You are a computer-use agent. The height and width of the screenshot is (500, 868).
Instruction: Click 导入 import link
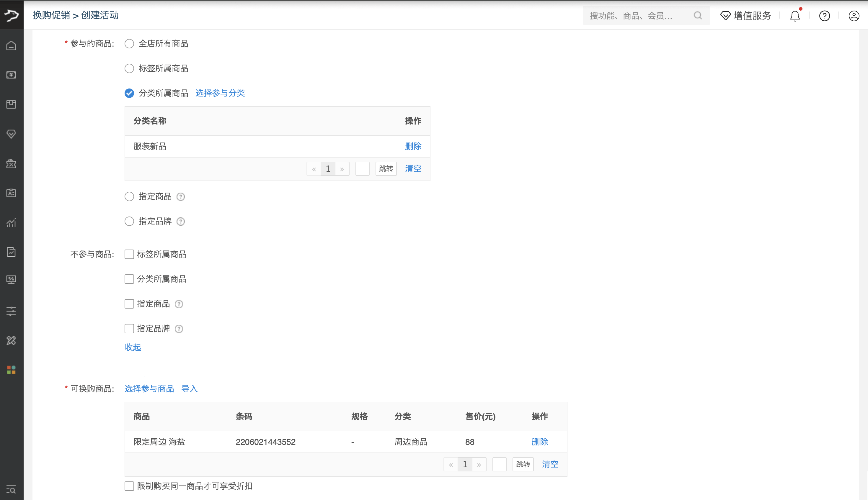189,389
